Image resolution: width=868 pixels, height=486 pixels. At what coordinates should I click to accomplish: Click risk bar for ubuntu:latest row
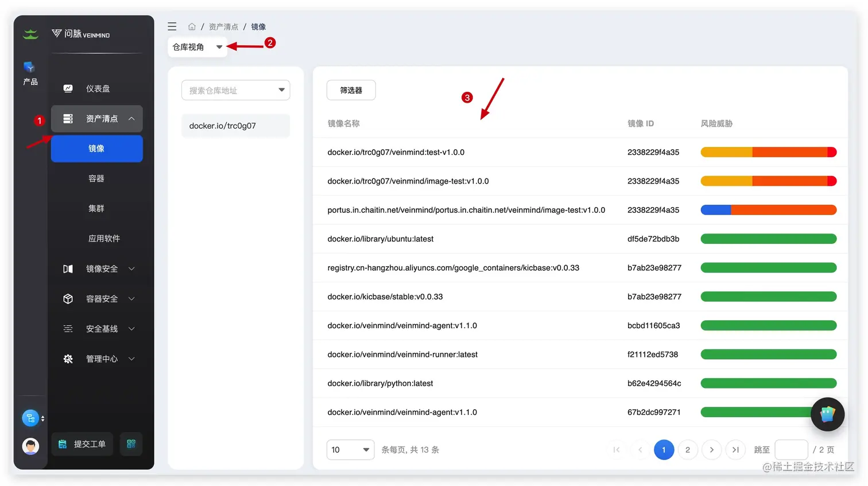pos(769,239)
